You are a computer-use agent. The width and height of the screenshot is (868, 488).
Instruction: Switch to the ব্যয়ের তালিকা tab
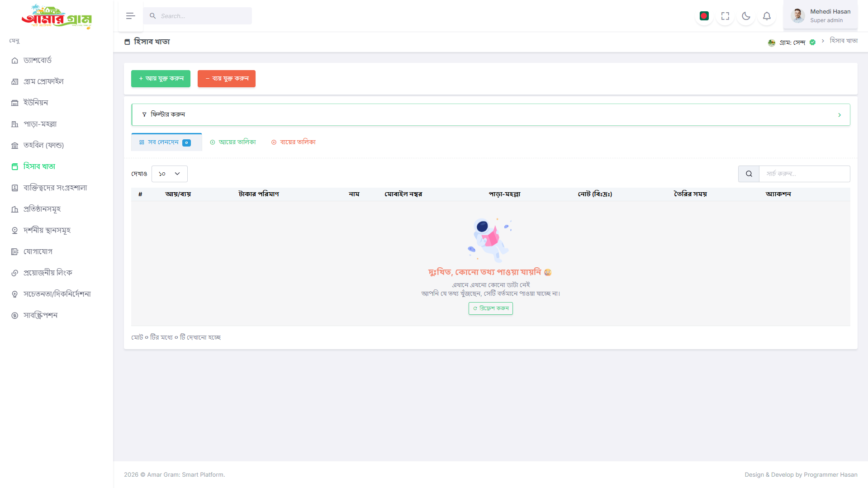pyautogui.click(x=294, y=142)
